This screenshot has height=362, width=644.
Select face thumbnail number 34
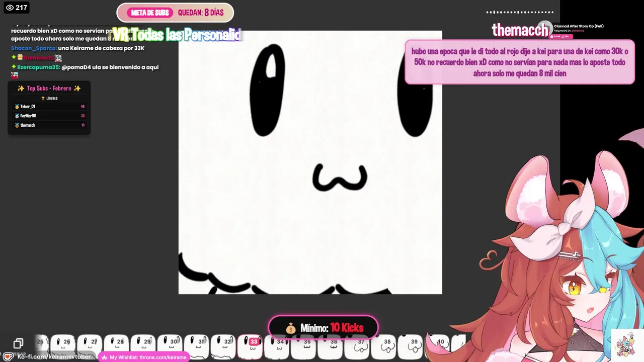coord(277,347)
